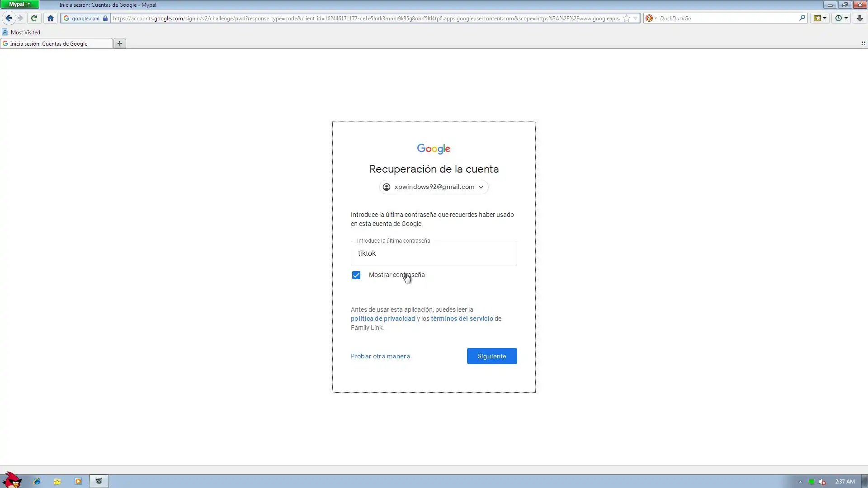Click the search magnifier icon
Viewport: 868px width, 488px height.
[x=802, y=18]
